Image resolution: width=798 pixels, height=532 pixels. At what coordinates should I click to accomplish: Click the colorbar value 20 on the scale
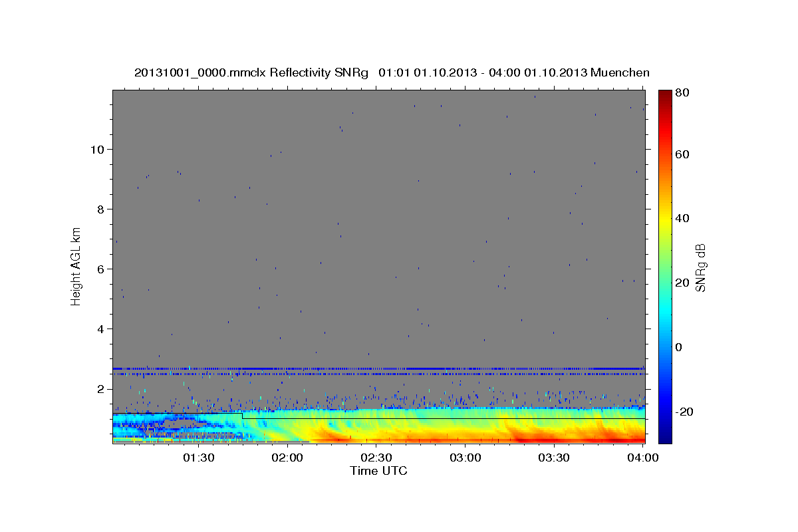pyautogui.click(x=684, y=283)
